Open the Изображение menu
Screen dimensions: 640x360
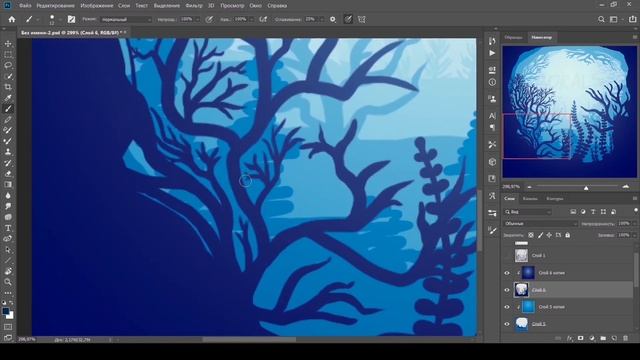pos(97,6)
